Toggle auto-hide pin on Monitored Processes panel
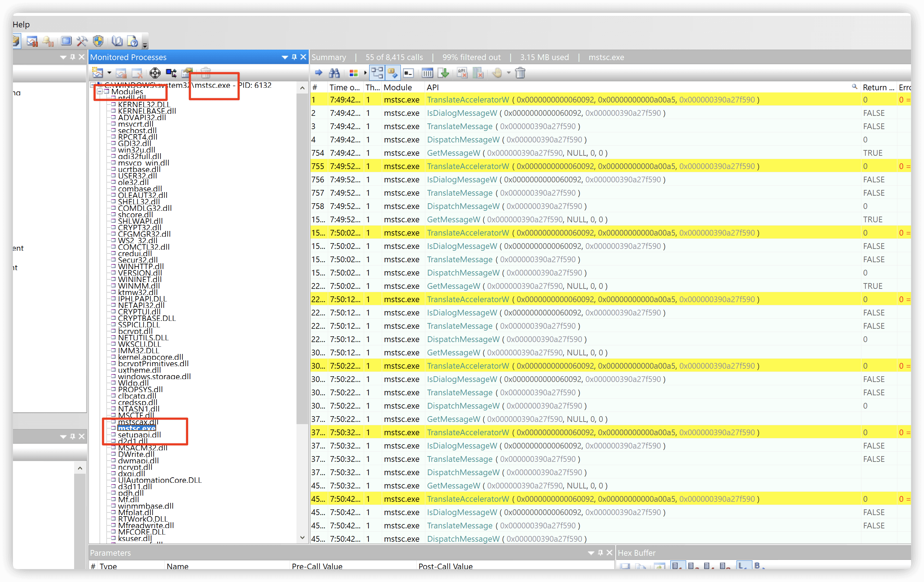Screen dimensions: 924x582 click(x=294, y=57)
